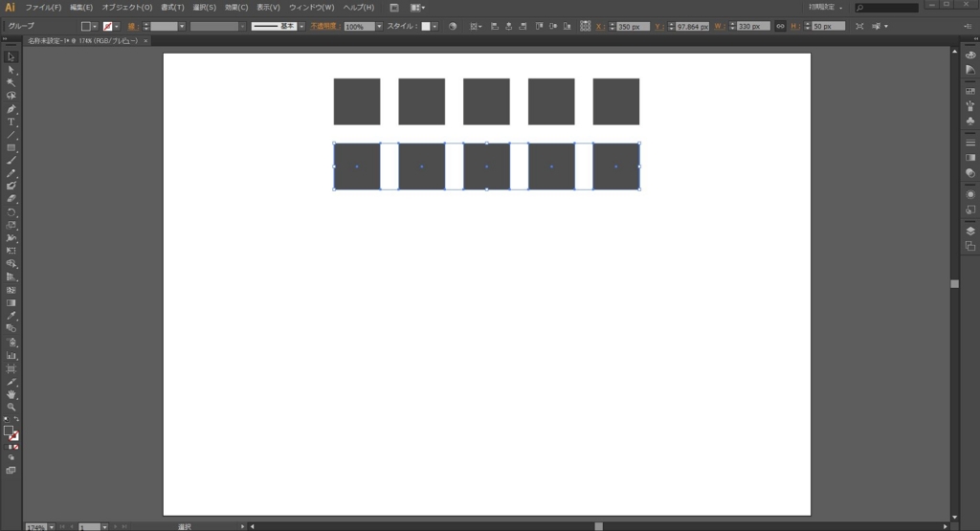
Task: Click the stroke swatch in the tools panel
Action: click(x=13, y=436)
